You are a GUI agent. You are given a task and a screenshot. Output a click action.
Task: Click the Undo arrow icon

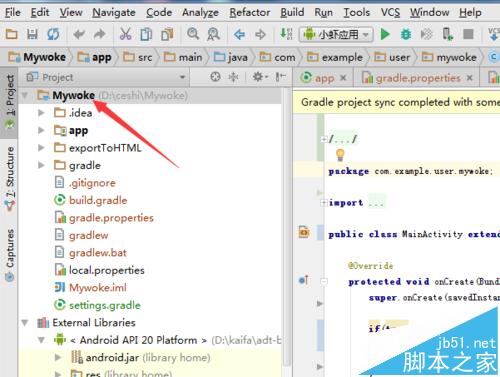coord(79,34)
